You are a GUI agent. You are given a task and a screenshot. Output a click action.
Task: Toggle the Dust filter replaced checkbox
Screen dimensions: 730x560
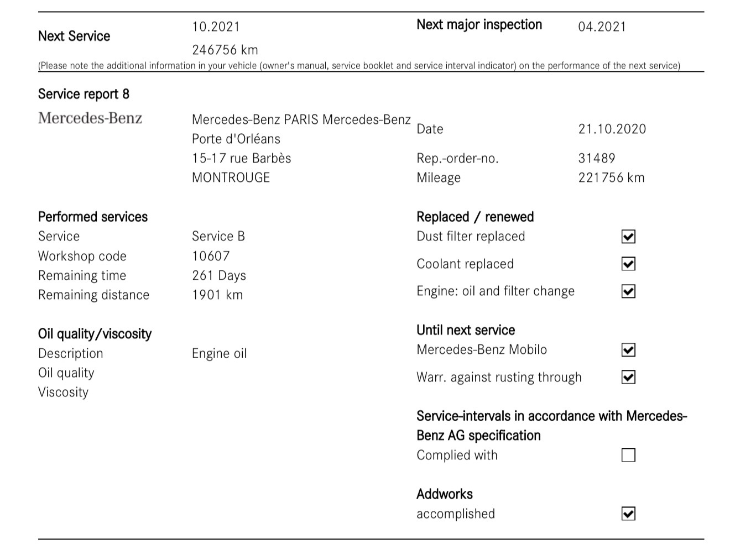(628, 237)
